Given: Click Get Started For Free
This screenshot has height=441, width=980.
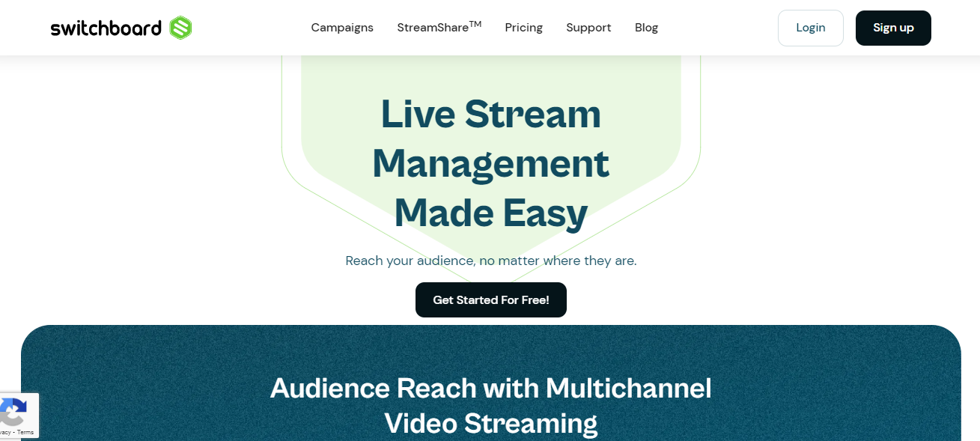Looking at the screenshot, I should [x=490, y=299].
